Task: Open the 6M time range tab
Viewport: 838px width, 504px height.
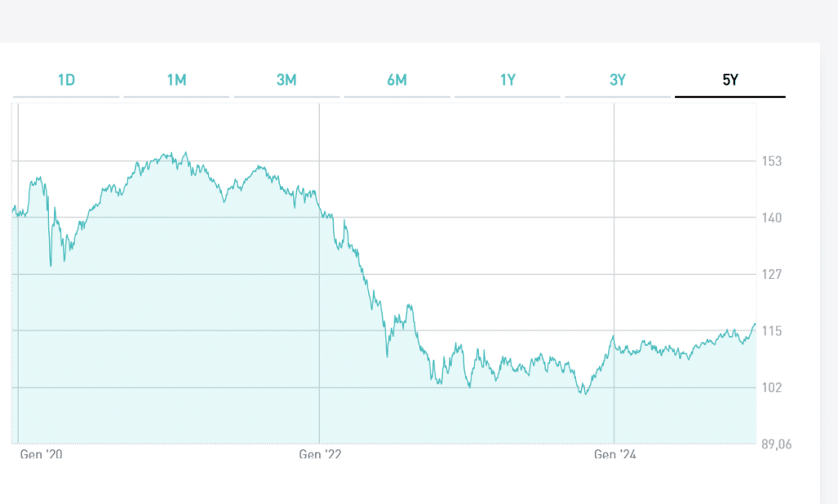Action: pyautogui.click(x=397, y=80)
